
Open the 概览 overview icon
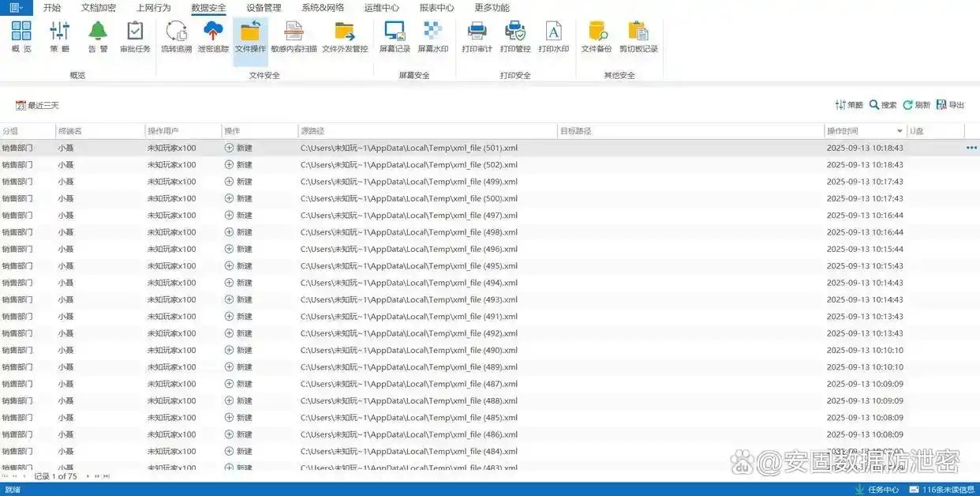click(21, 37)
